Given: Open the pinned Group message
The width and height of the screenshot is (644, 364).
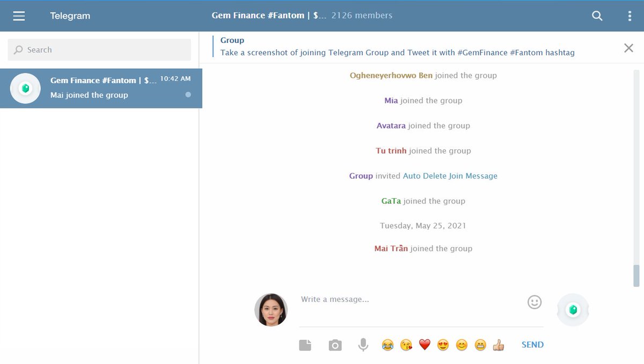Looking at the screenshot, I should [398, 47].
